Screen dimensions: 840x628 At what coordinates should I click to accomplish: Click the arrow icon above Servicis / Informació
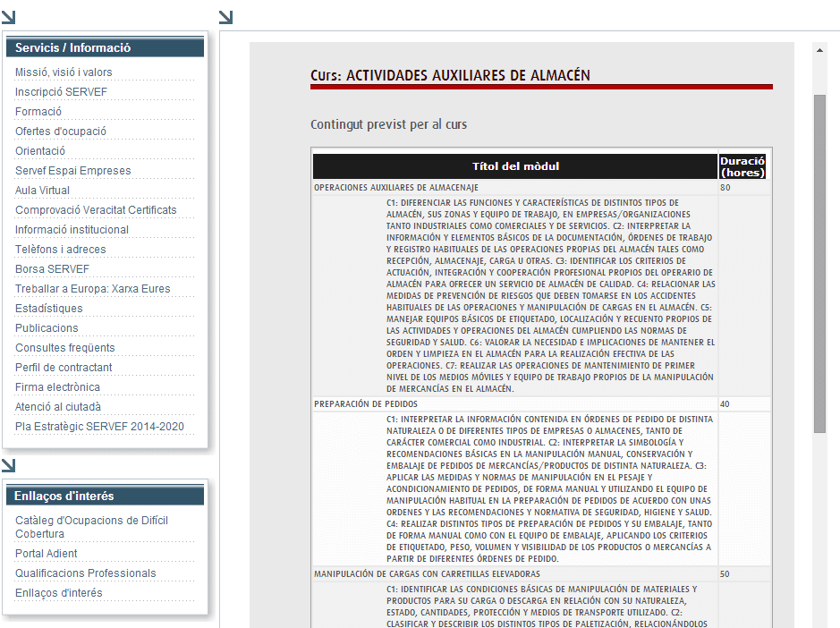point(8,17)
